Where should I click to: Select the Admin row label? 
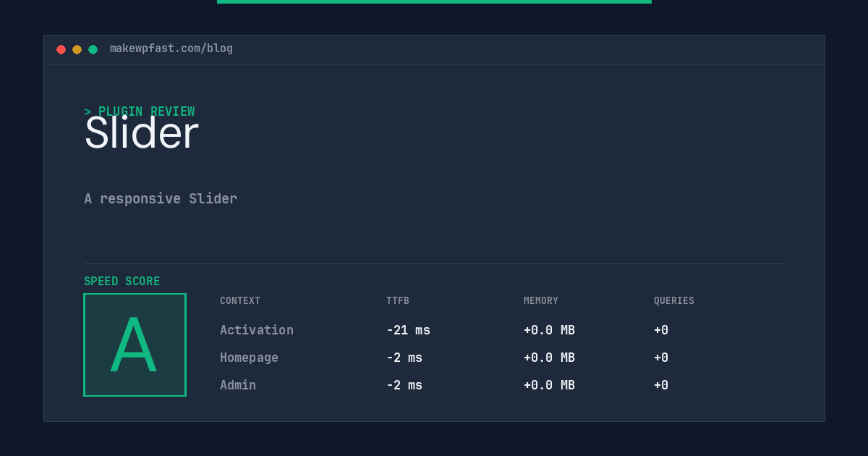238,385
